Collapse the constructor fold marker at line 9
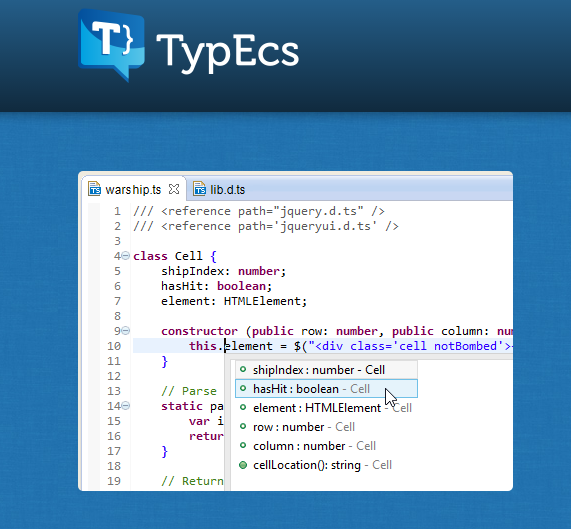The height and width of the screenshot is (529, 571). [x=126, y=331]
